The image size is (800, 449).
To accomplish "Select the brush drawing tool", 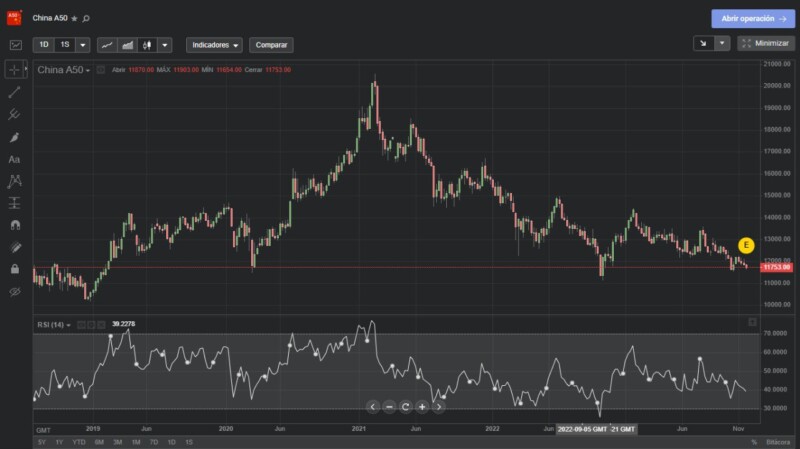I will pyautogui.click(x=14, y=137).
